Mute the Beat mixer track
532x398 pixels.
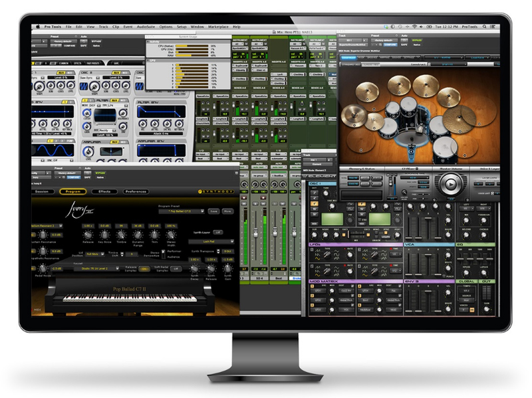[281, 204]
